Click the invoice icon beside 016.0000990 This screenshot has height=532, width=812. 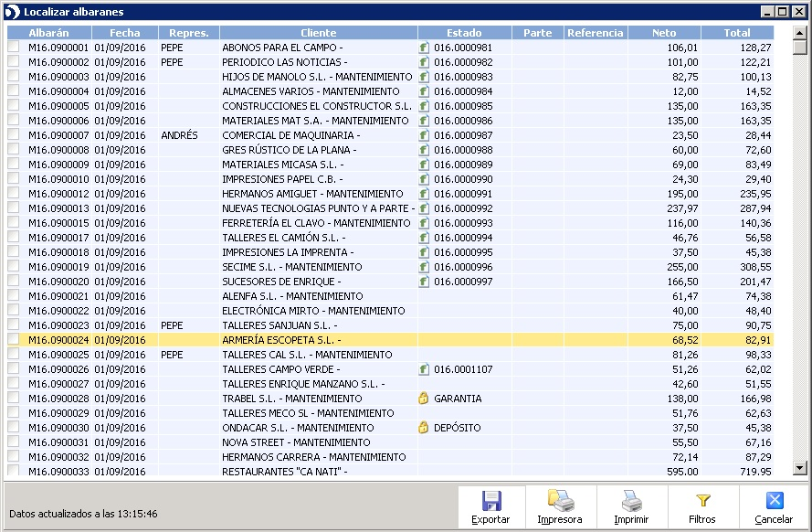pos(424,179)
